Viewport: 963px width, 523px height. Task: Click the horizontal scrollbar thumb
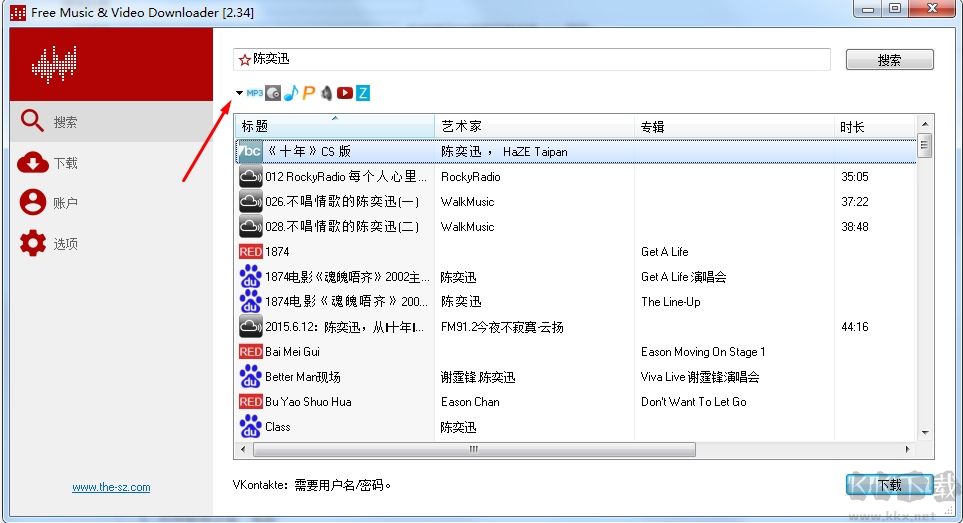[x=474, y=449]
